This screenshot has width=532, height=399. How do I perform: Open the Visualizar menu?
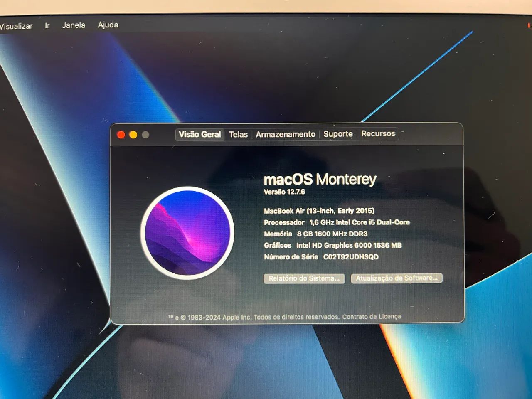coord(16,26)
